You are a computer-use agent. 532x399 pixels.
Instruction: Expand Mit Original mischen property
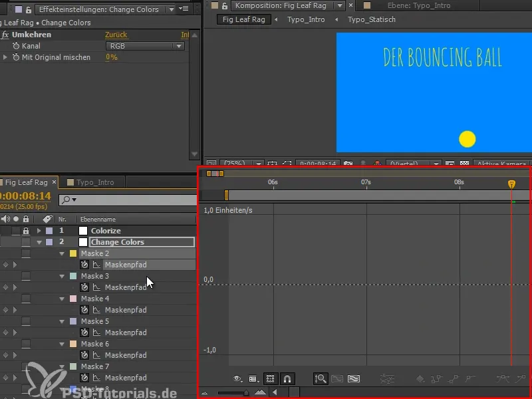tap(5, 57)
